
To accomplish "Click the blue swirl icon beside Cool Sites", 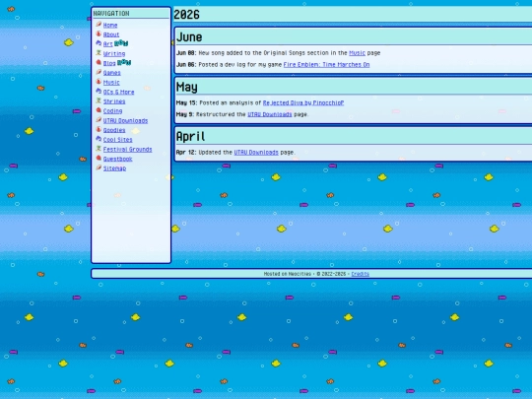I will (x=99, y=139).
